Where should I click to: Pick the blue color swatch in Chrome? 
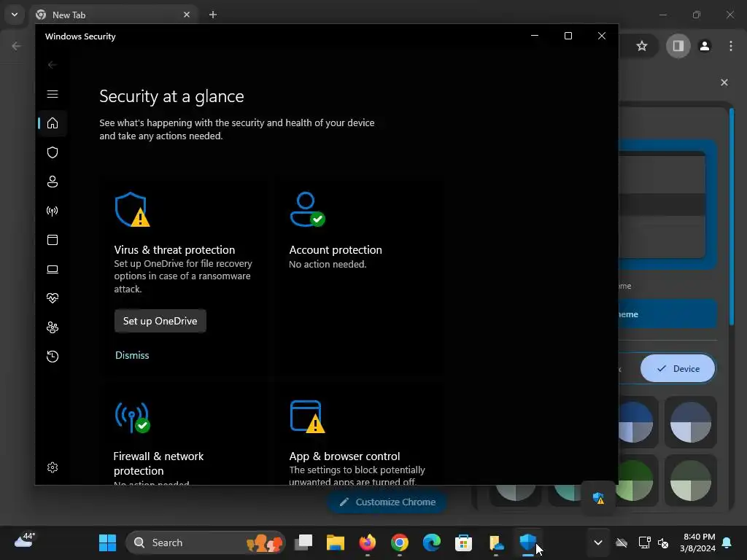[636, 422]
